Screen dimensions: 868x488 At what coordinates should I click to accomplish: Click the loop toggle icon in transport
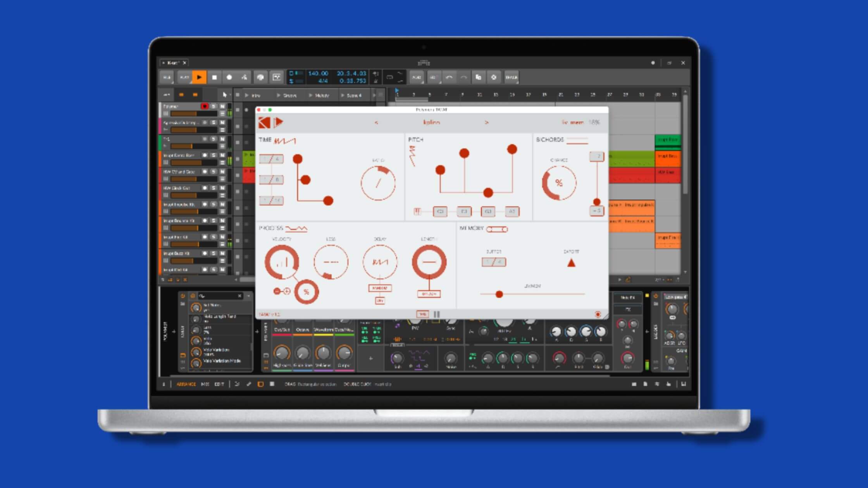(390, 77)
